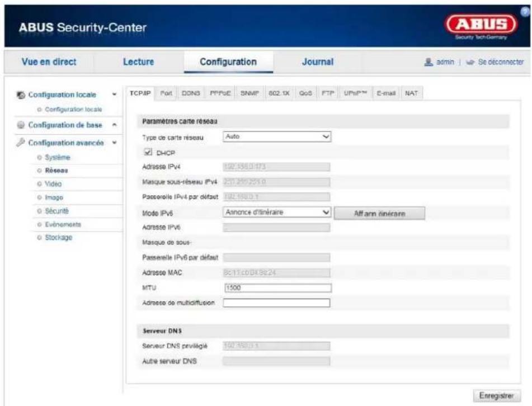This screenshot has width=532, height=406.
Task: Switch to the Port tab
Action: (166, 93)
